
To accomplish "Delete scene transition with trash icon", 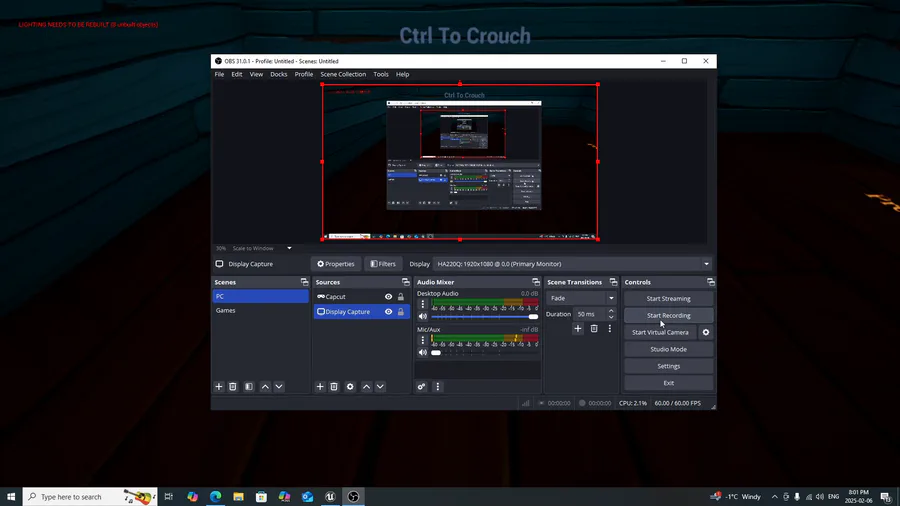I will tap(594, 329).
